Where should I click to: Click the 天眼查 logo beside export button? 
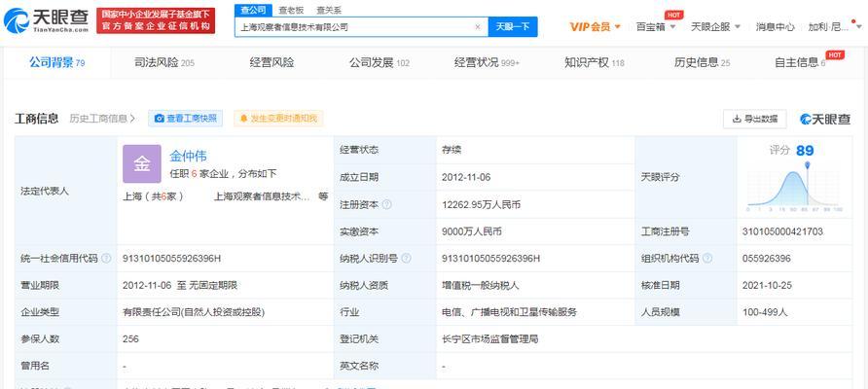(x=825, y=119)
